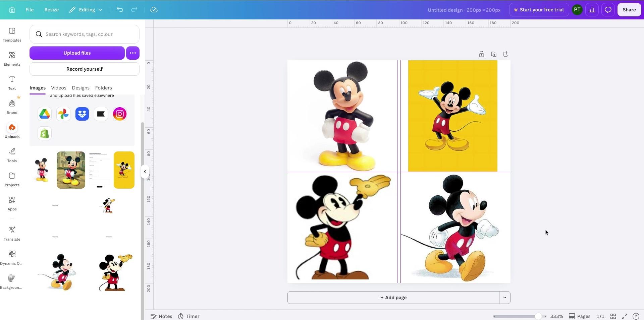Import from Instagram

click(120, 114)
